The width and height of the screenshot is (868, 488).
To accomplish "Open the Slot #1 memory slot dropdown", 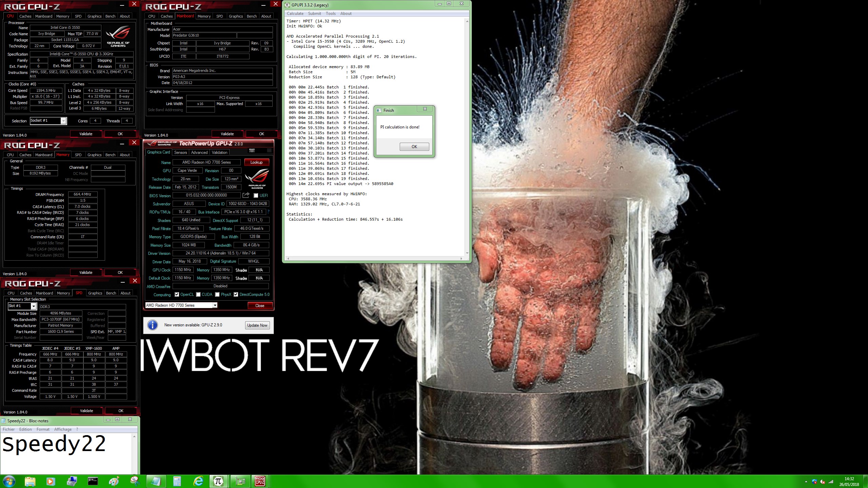I will pyautogui.click(x=22, y=306).
